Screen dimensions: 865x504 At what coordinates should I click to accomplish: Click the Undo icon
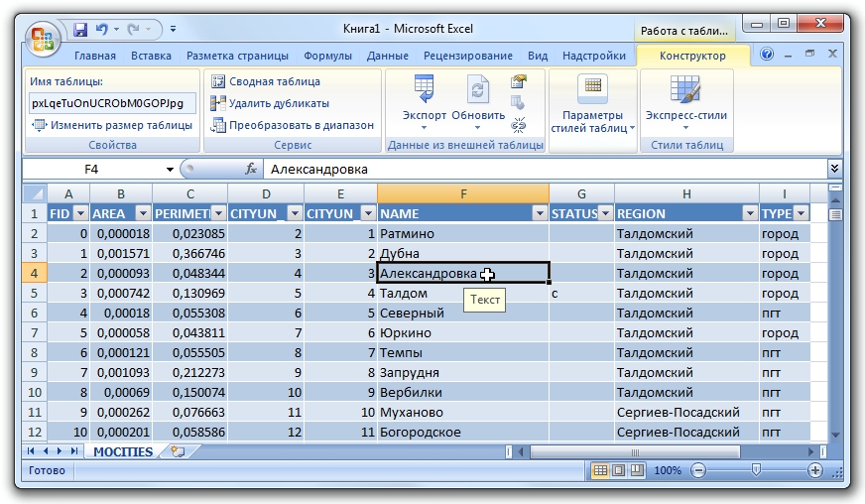coord(101,29)
